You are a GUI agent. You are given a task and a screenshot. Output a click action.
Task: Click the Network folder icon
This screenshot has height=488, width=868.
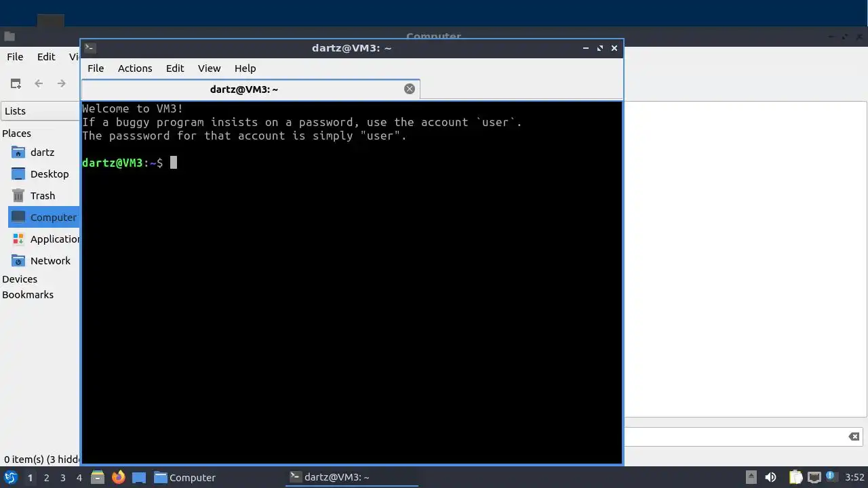18,260
